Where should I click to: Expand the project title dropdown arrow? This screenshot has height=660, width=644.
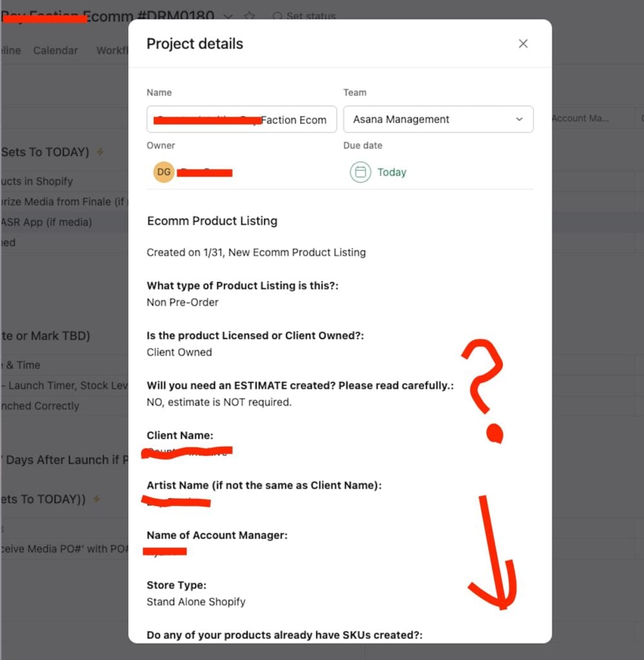227,16
